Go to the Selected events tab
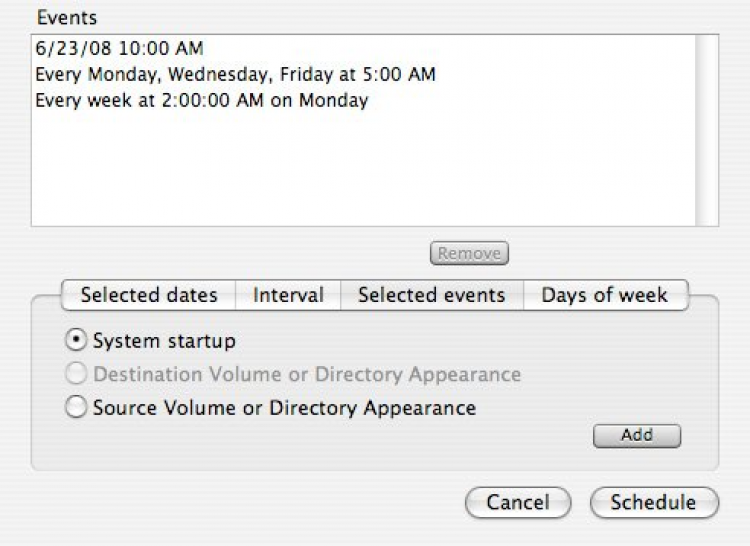 (431, 295)
